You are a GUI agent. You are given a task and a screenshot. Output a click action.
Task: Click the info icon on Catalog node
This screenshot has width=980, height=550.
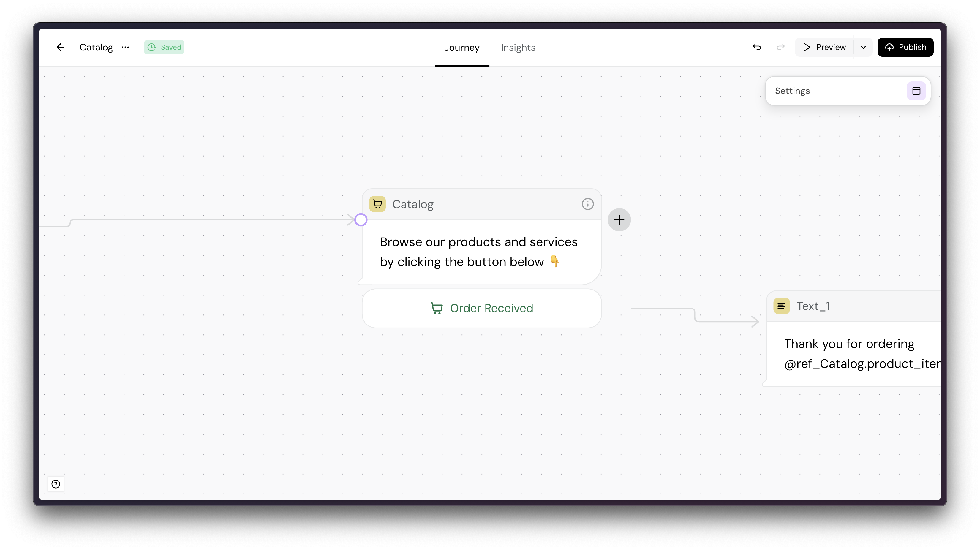(587, 204)
